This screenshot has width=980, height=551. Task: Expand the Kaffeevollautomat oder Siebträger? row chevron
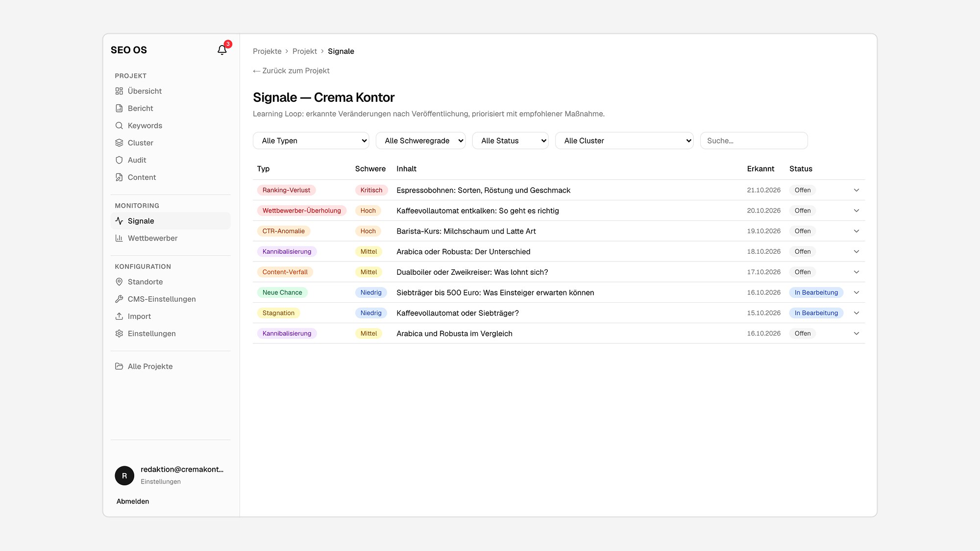click(857, 313)
